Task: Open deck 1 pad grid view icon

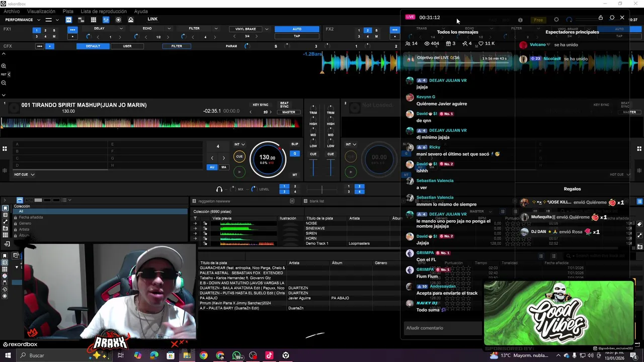Action: coord(5,148)
